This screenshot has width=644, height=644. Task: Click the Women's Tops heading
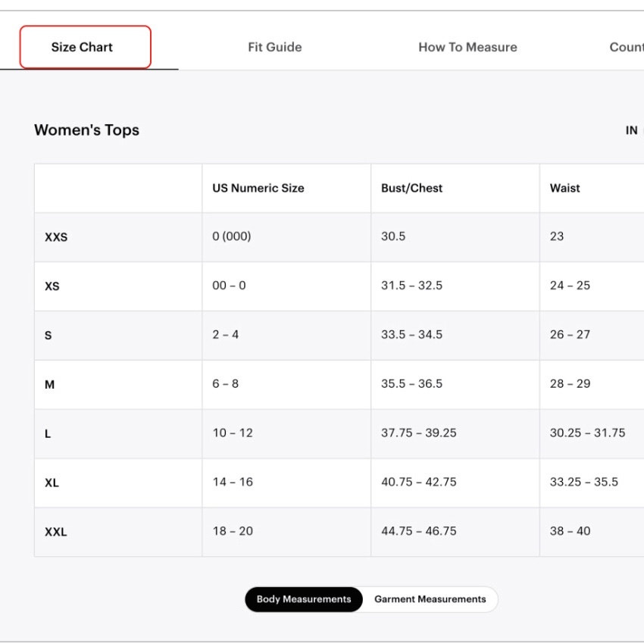86,130
